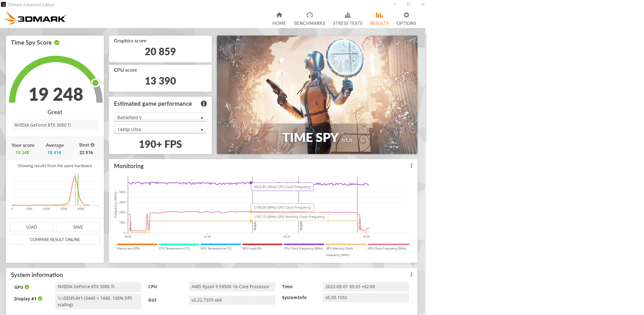The image size is (644, 315).
Task: Click the LOAD button
Action: [32, 227]
